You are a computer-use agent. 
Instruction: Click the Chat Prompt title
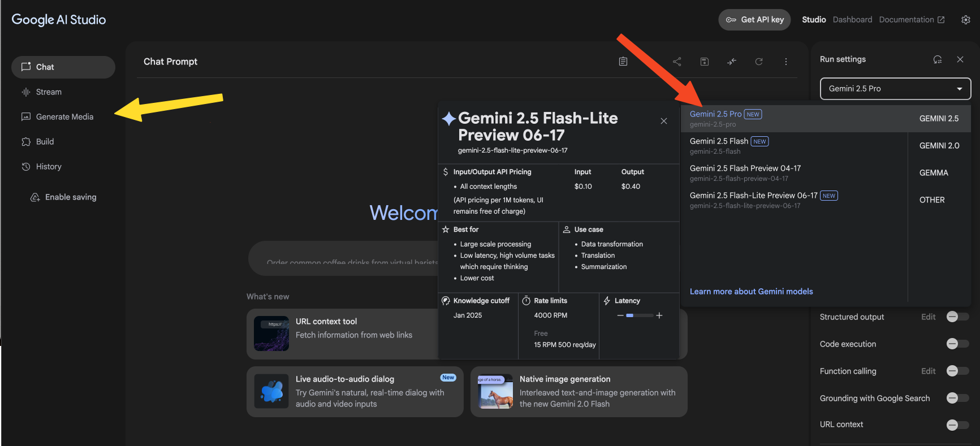tap(170, 62)
